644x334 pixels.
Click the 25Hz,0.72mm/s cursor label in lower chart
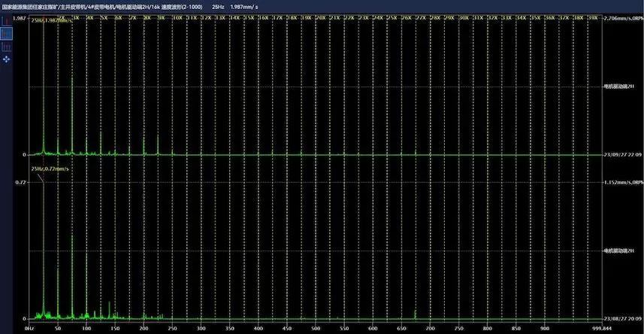click(x=50, y=169)
